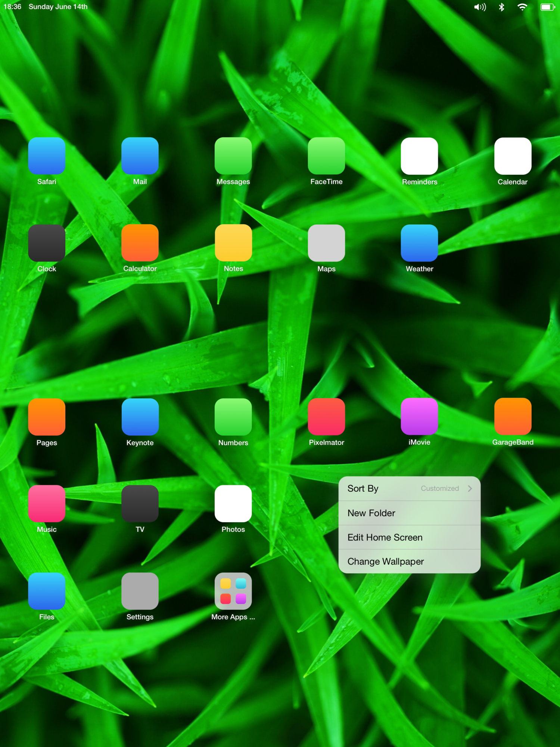Open the Music app icon
560x747 pixels.
[x=47, y=503]
